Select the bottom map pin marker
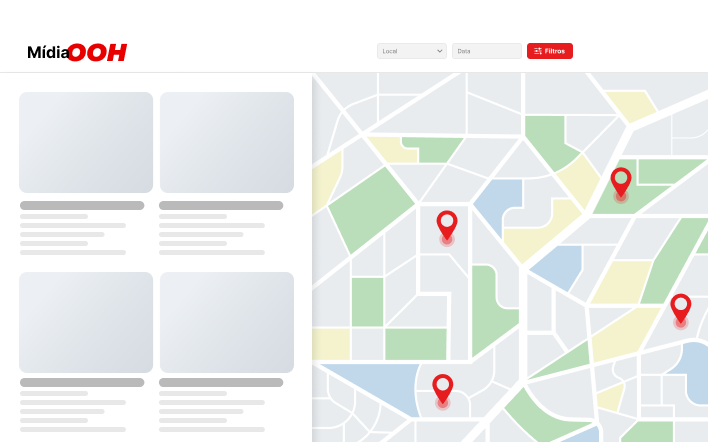The width and height of the screenshot is (708, 442). [x=442, y=387]
